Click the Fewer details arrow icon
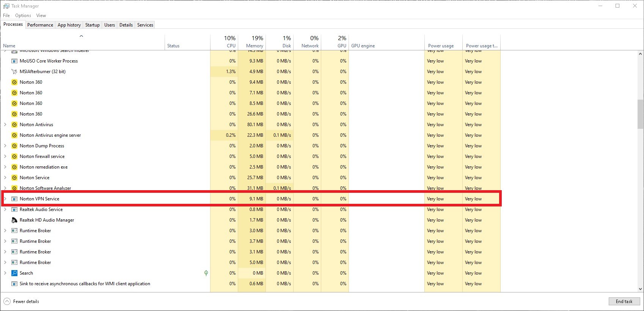The height and width of the screenshot is (311, 644). tap(7, 302)
